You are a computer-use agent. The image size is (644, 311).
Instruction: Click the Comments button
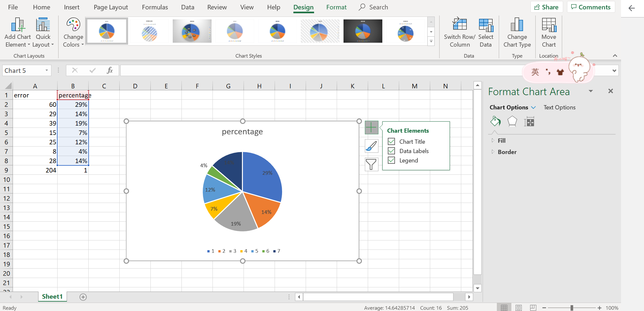point(591,7)
